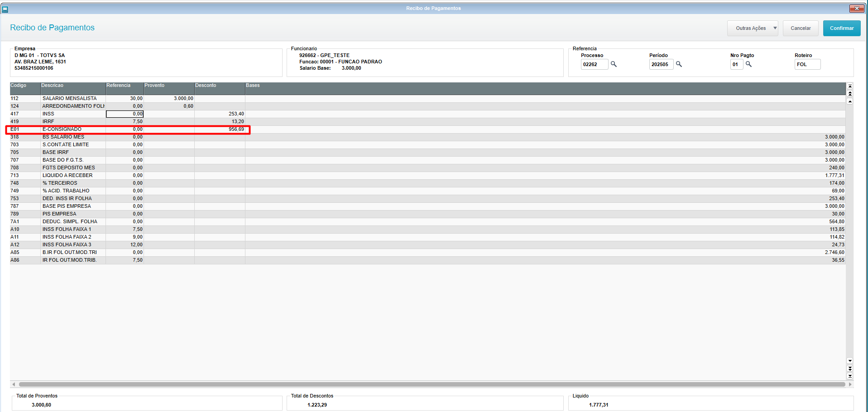Expand the Outras Ações dropdown arrow
The height and width of the screenshot is (412, 868).
click(775, 28)
